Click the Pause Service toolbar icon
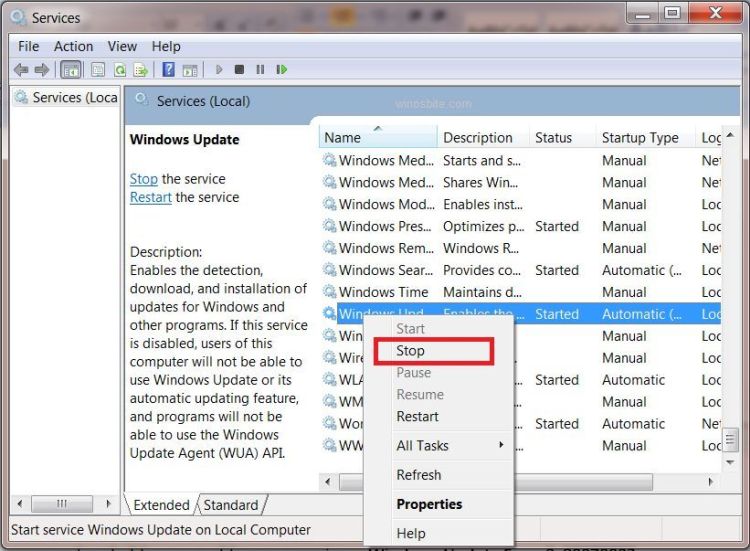 pyautogui.click(x=260, y=70)
